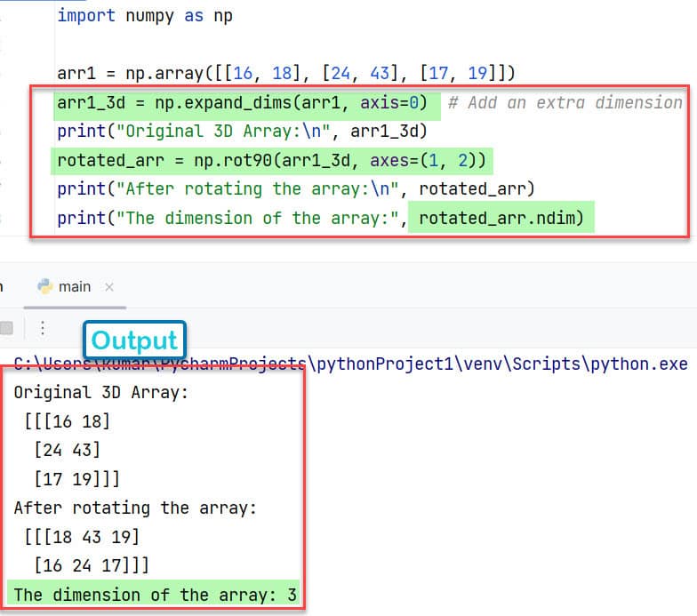This screenshot has width=697, height=616.
Task: Click the '[24 43]' output row
Action: (68, 450)
